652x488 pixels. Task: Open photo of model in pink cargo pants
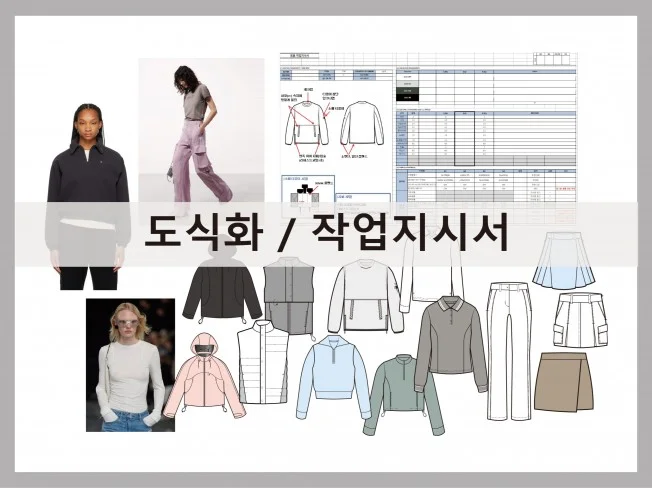(x=198, y=128)
